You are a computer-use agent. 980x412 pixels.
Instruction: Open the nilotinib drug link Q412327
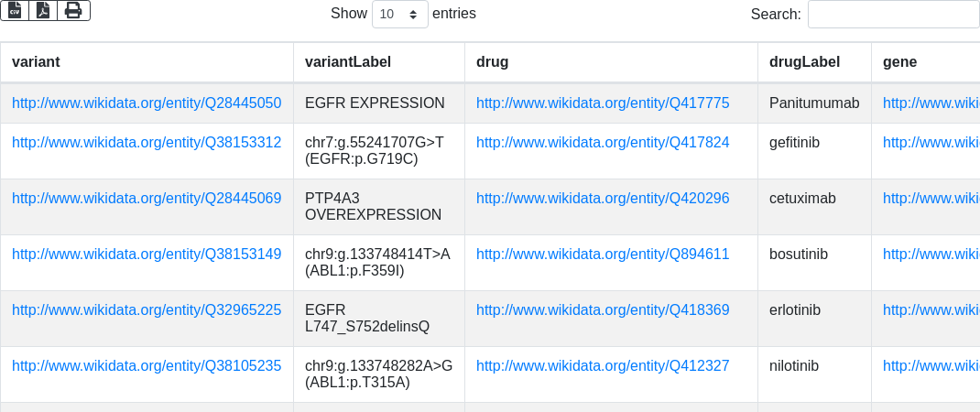coord(603,366)
